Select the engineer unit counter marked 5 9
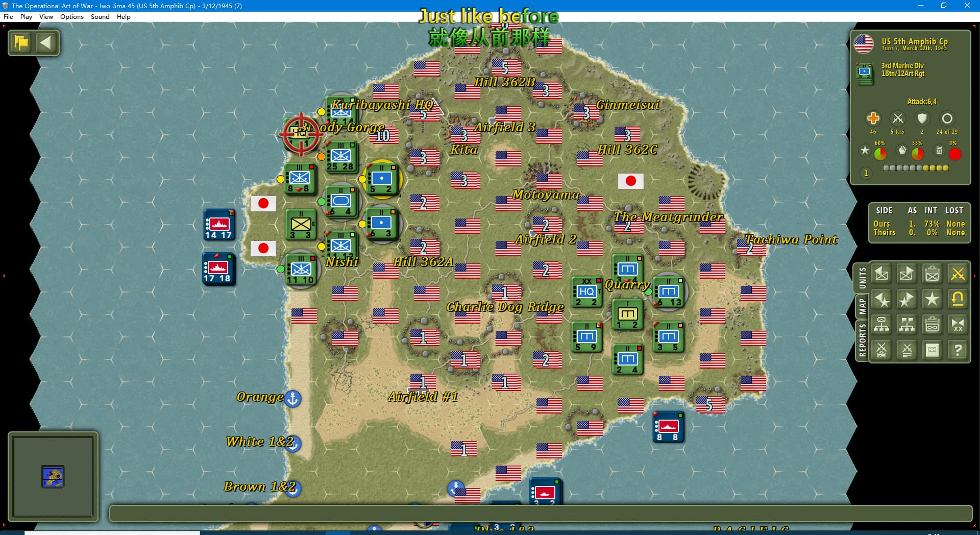The width and height of the screenshot is (980, 535). tap(586, 337)
